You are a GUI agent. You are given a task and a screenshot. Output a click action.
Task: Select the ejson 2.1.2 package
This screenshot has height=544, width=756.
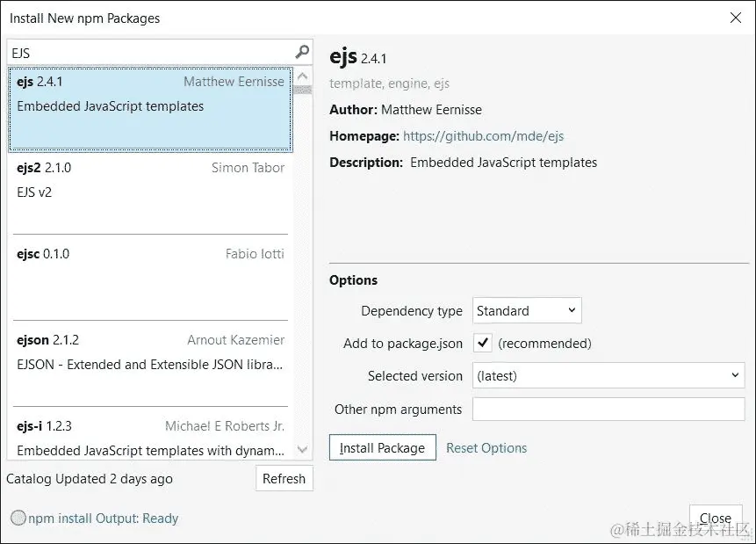click(x=150, y=362)
